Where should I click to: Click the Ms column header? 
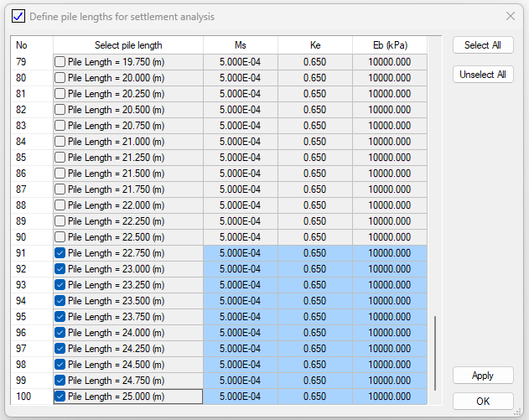(x=241, y=45)
